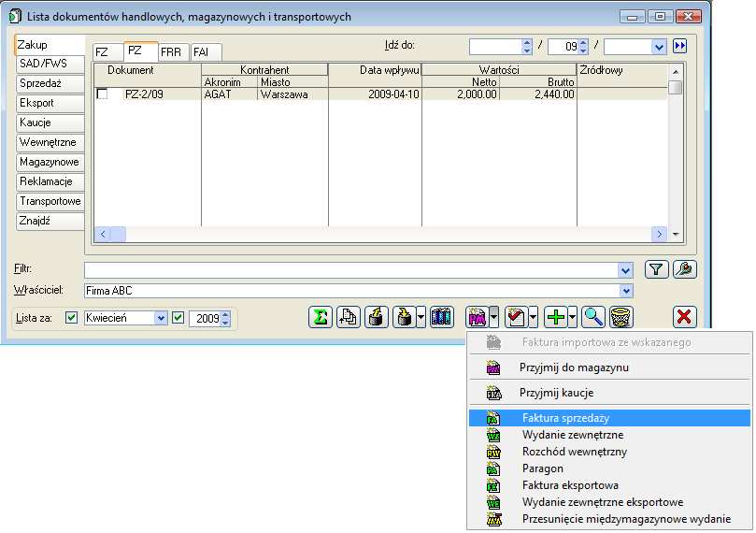Screen dimensions: 756x533
Task: Click the first Idź do number field
Action: 495,47
